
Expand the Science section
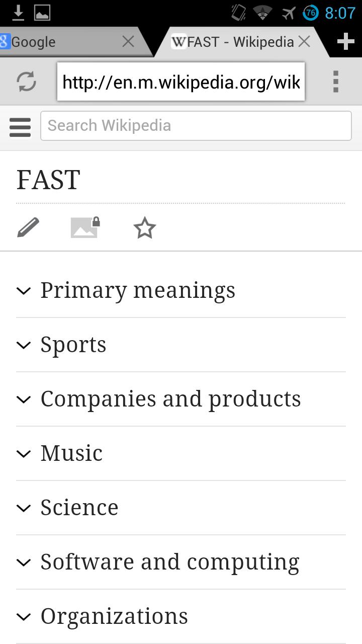click(79, 508)
